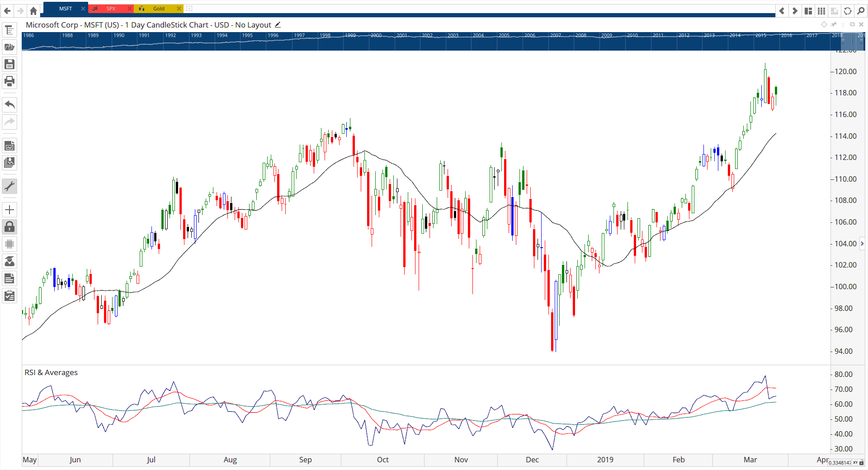Open the notes document icon
Image resolution: width=868 pixels, height=470 pixels.
tap(9, 278)
